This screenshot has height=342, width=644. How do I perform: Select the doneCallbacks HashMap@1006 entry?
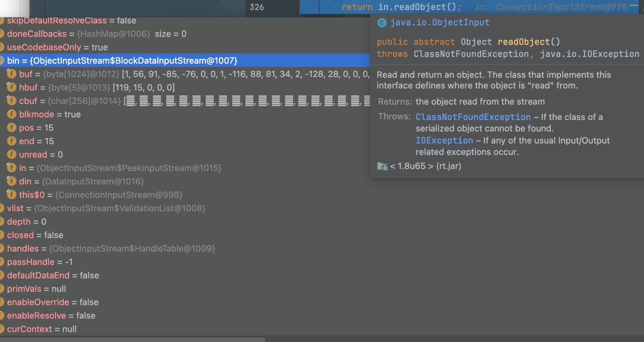[x=96, y=34]
